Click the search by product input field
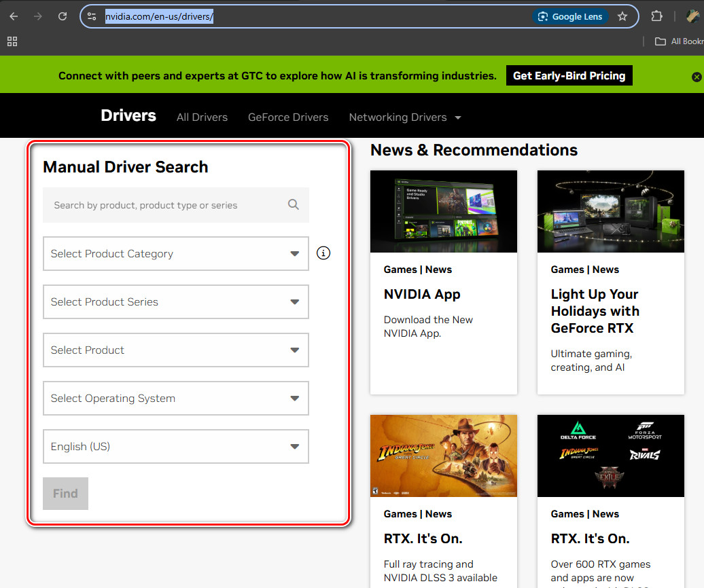This screenshot has width=704, height=588. coord(163,205)
